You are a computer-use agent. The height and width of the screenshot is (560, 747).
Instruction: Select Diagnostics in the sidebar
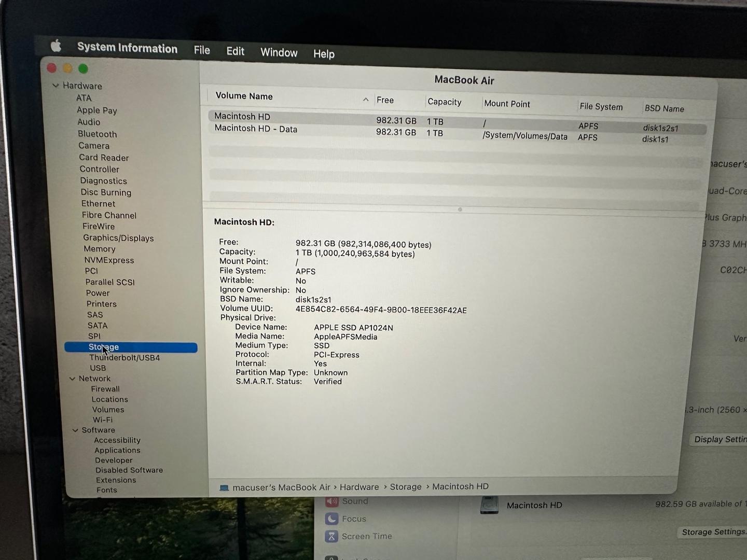tap(103, 180)
